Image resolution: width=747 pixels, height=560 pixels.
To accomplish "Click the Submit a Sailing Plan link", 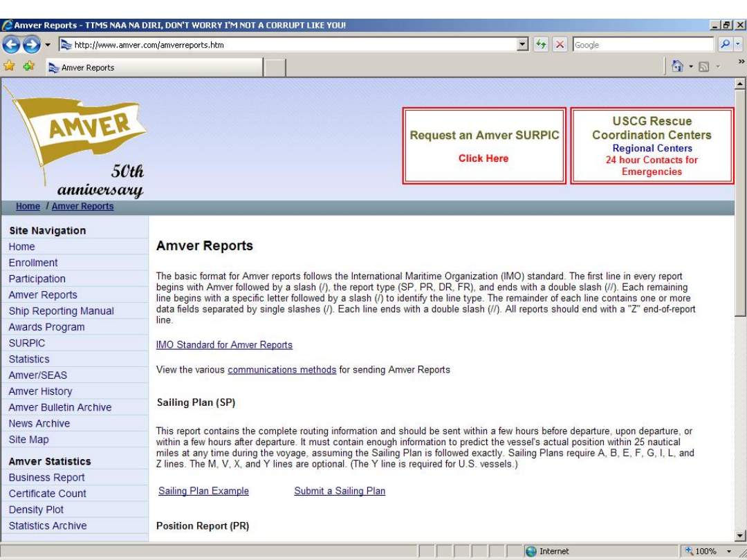I will [340, 491].
